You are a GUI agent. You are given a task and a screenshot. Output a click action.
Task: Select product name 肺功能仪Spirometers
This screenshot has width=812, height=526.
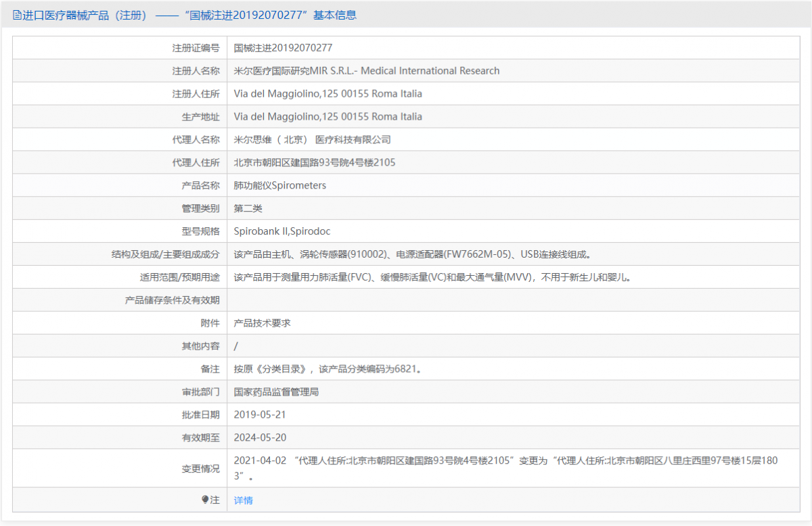(280, 186)
